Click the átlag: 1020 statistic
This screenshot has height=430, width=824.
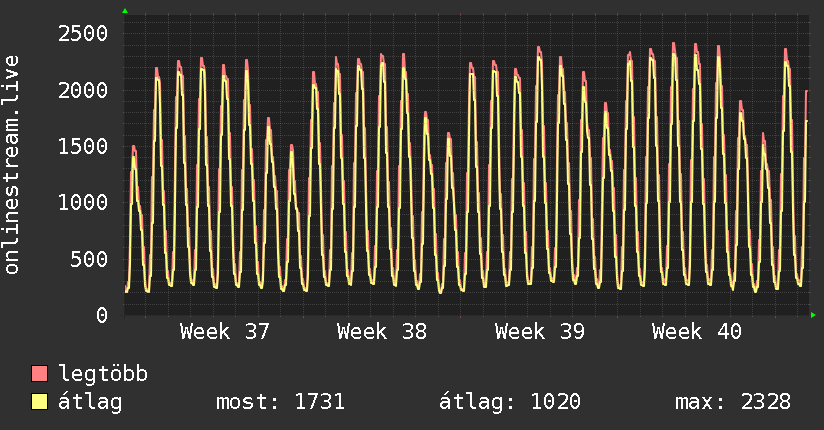pyautogui.click(x=510, y=402)
